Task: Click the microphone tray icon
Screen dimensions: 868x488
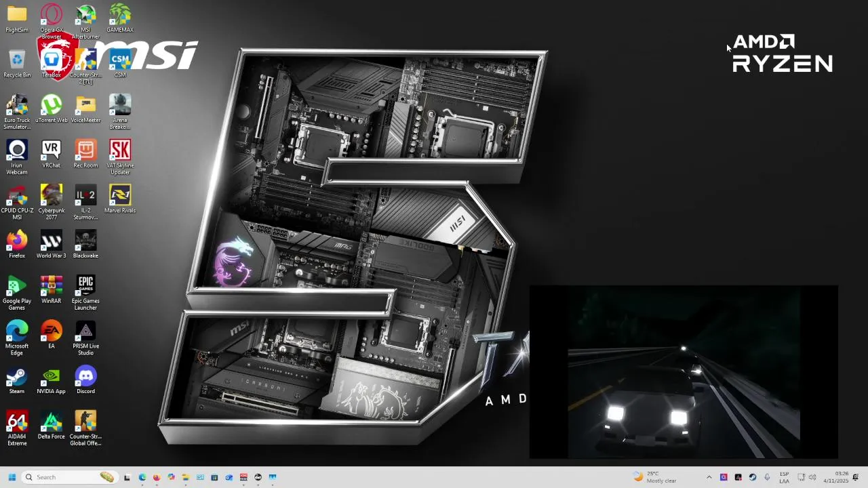Action: point(767,477)
